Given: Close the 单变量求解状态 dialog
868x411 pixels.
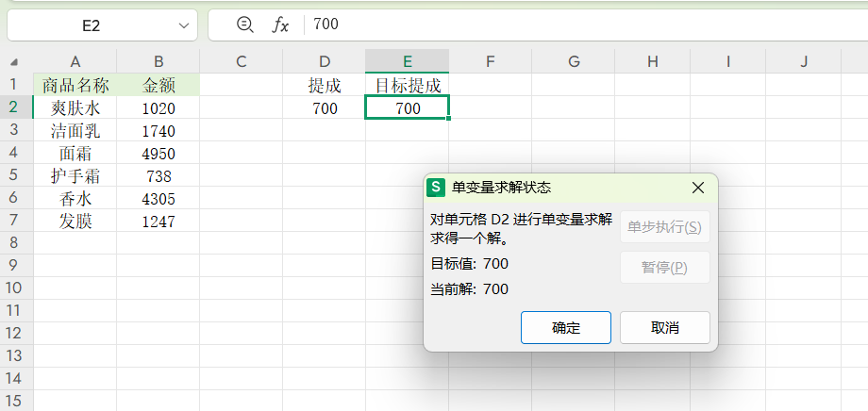Looking at the screenshot, I should pos(698,188).
